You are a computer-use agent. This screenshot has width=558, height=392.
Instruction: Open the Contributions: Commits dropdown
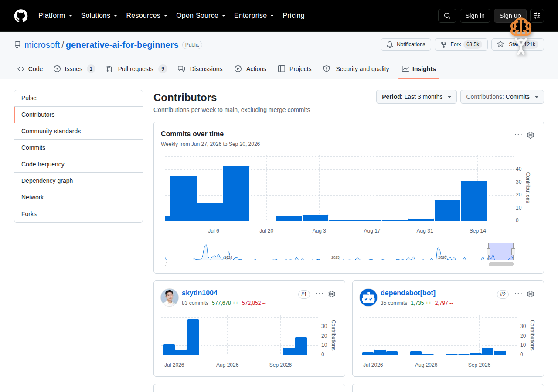[502, 97]
